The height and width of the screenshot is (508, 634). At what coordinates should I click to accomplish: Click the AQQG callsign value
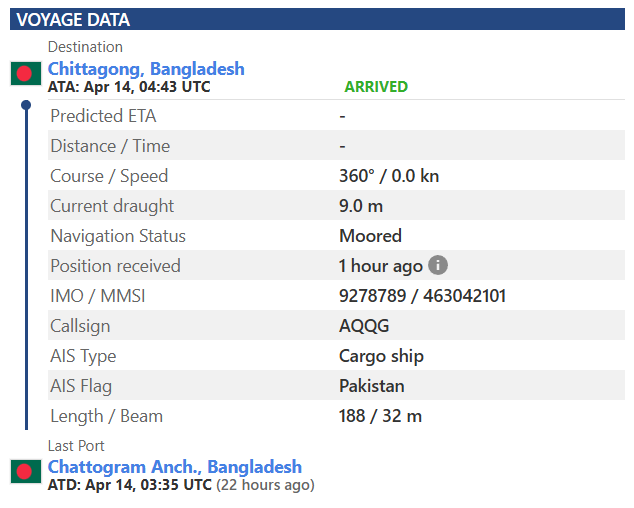364,326
